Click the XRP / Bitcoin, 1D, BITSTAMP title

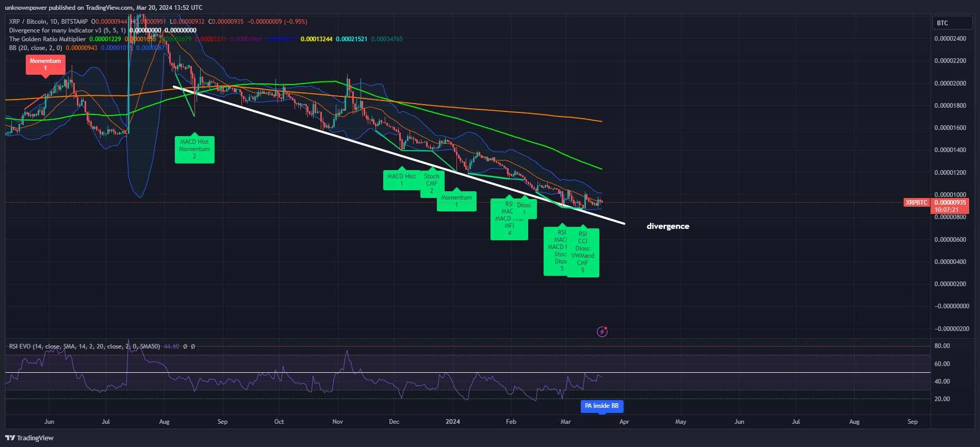pos(48,22)
